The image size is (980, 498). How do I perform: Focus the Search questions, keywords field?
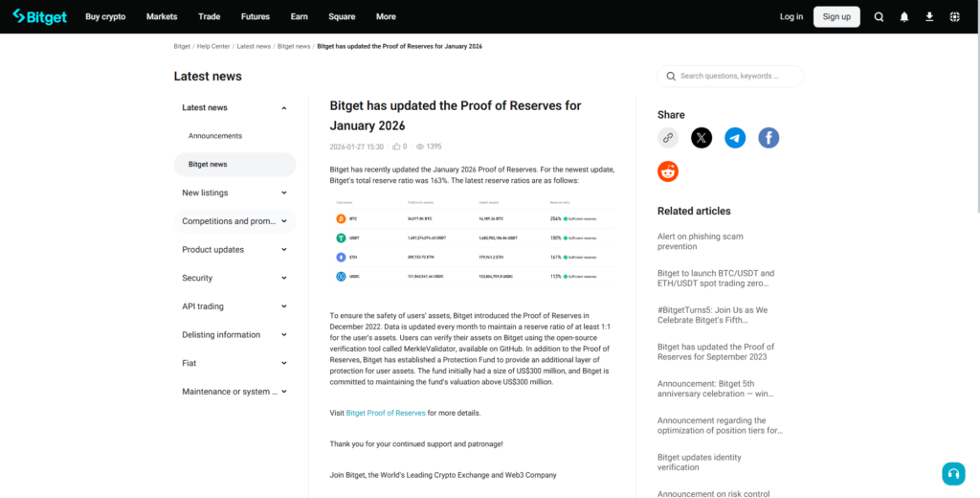tap(730, 77)
